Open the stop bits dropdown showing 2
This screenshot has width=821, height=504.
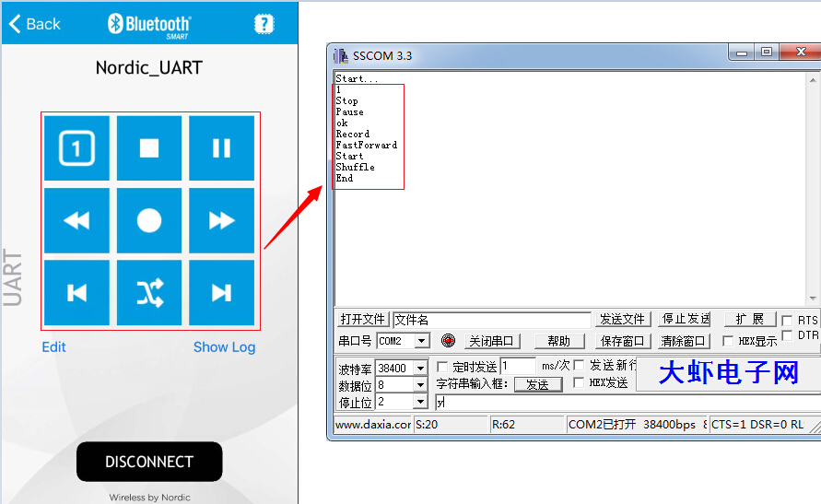point(420,402)
